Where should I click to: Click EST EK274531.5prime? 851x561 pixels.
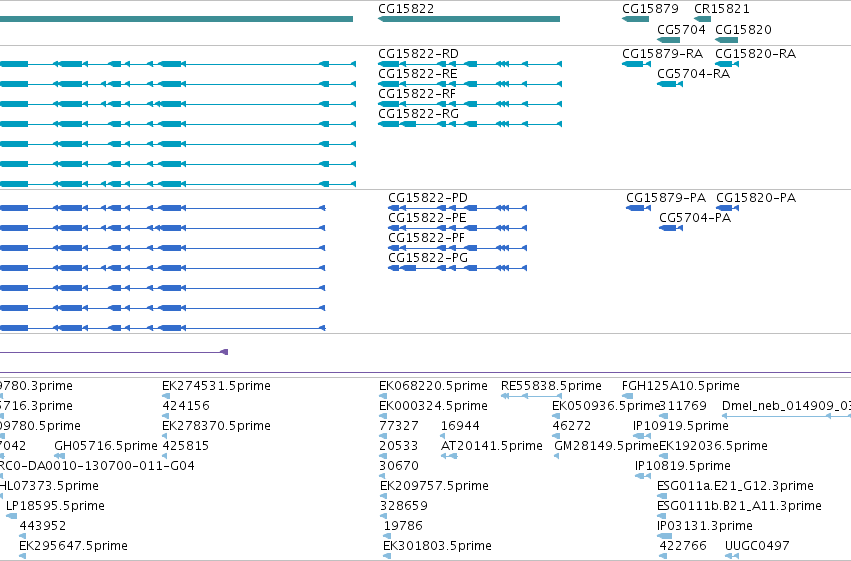(x=217, y=386)
